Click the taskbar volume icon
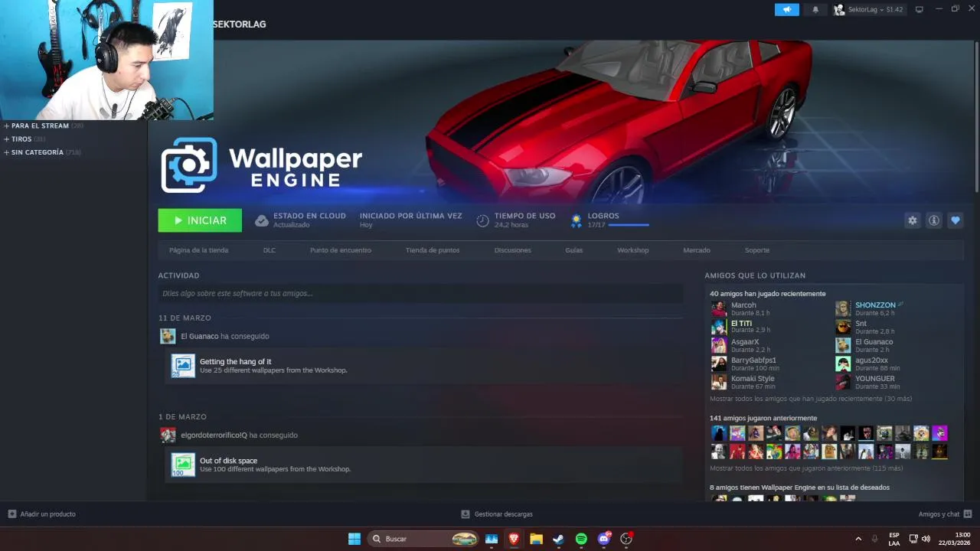980x551 pixels. [926, 539]
